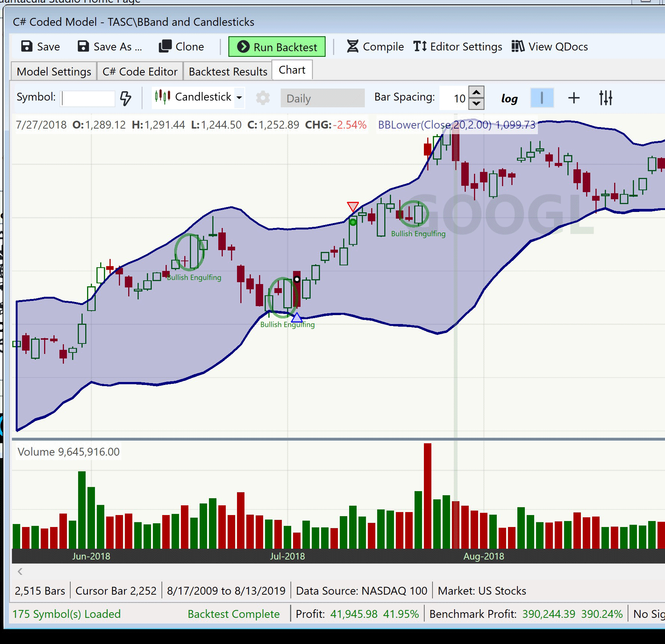
Task: Expand the Candlestick chart type dropdown
Action: pos(239,98)
